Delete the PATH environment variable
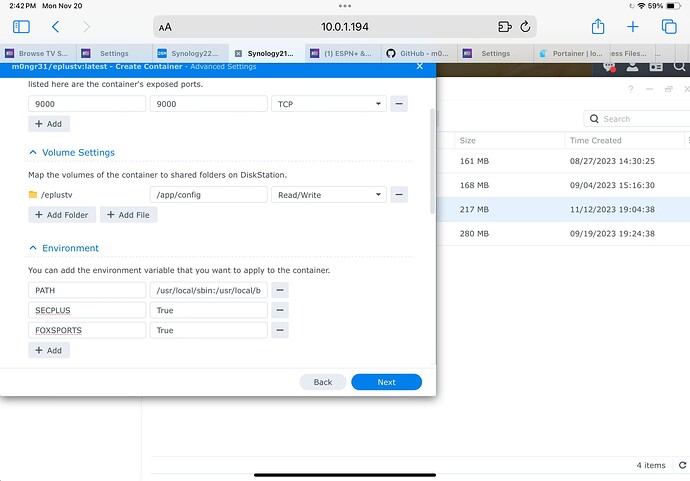 coord(280,290)
